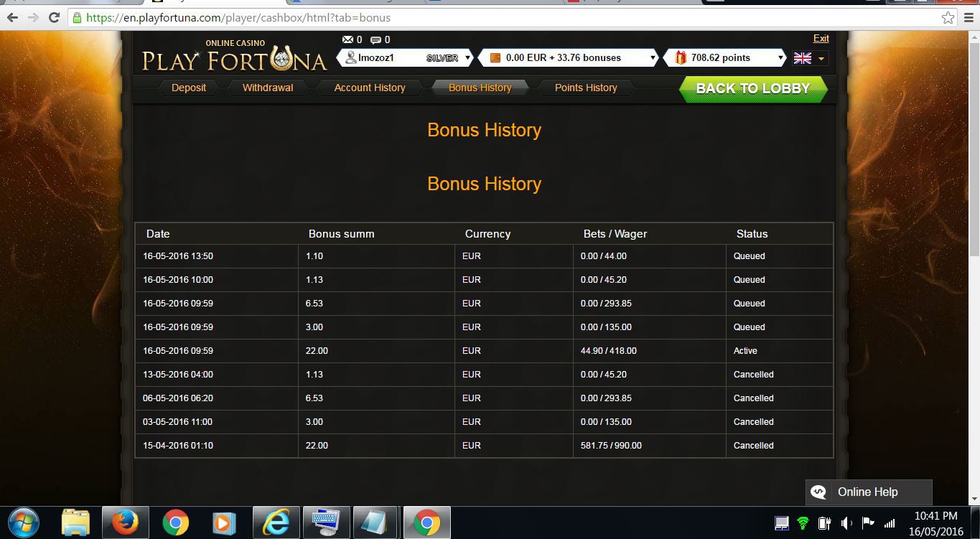Click the green network tray icon

(x=803, y=523)
